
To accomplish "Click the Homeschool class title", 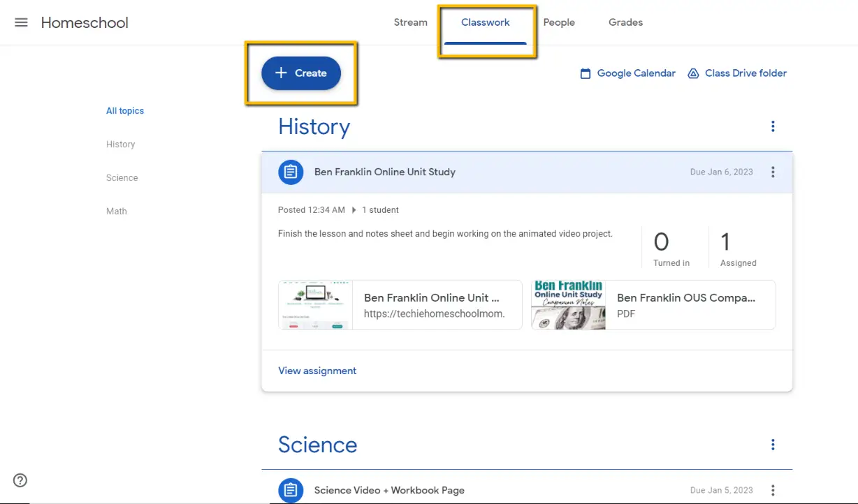I will pyautogui.click(x=85, y=22).
